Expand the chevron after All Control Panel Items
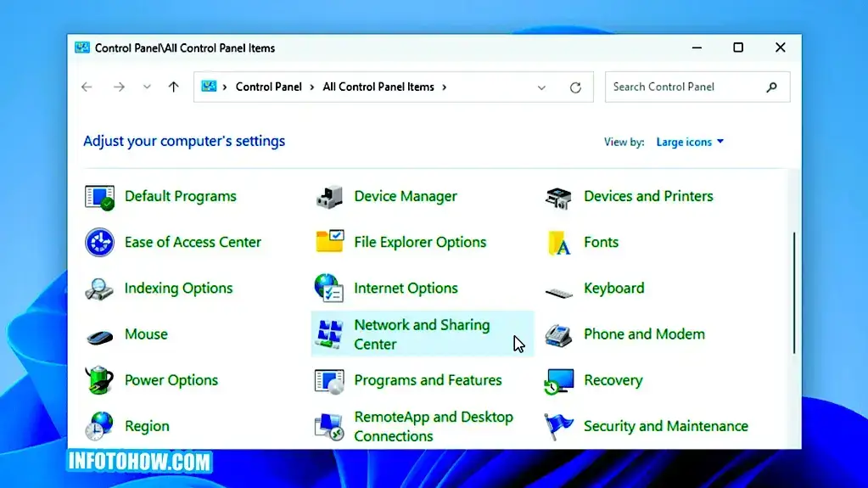Viewport: 868px width, 488px height. point(444,87)
